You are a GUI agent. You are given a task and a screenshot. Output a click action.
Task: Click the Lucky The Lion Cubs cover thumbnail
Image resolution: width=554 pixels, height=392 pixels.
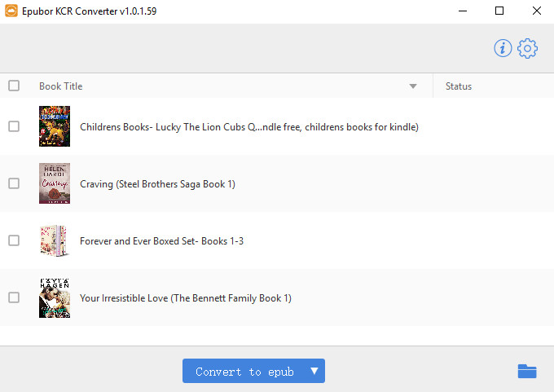pyautogui.click(x=55, y=126)
